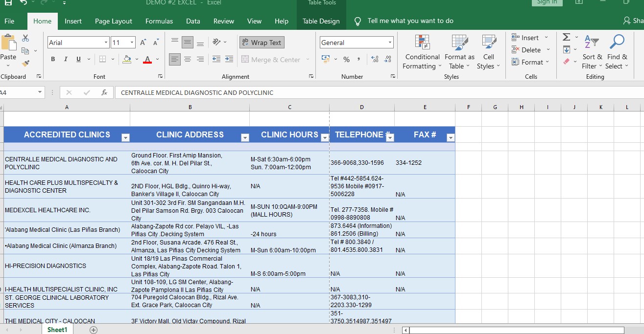Toggle Bold formatting
Screen dimensions: 644x334
click(53, 59)
